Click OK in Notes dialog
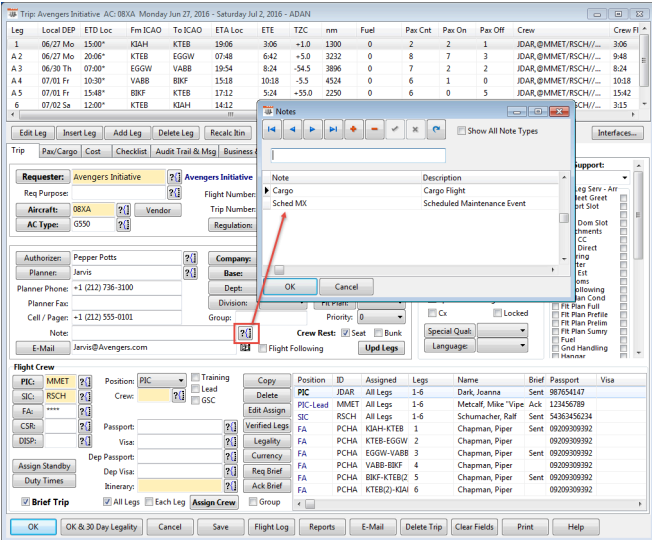 tap(290, 287)
